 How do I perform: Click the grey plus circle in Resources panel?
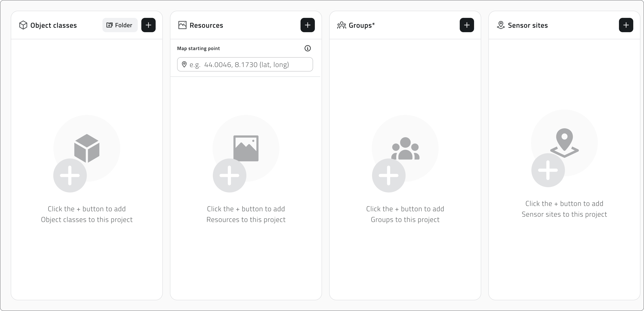(x=229, y=175)
